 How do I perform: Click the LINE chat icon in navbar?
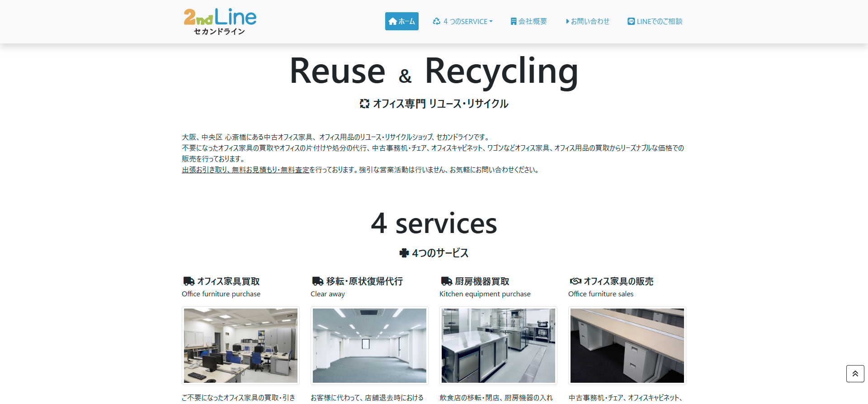(631, 21)
